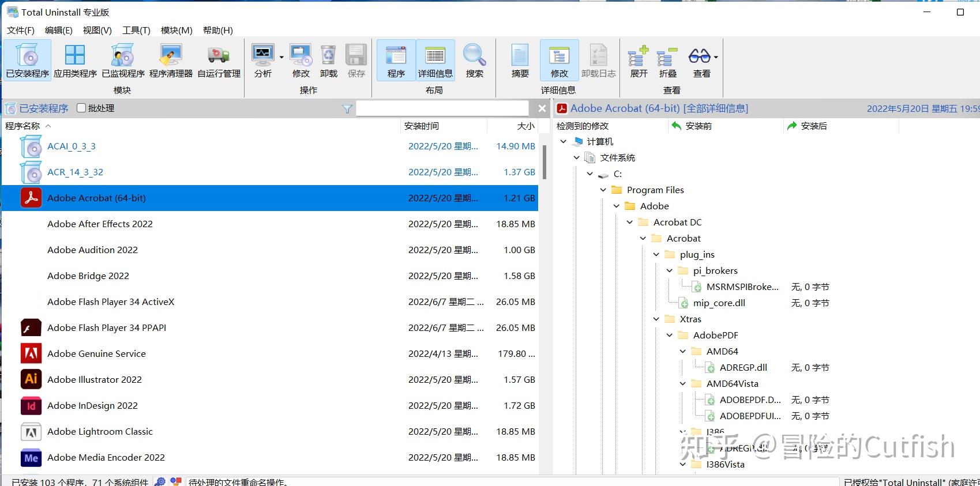Collapse the C: drive node

590,174
